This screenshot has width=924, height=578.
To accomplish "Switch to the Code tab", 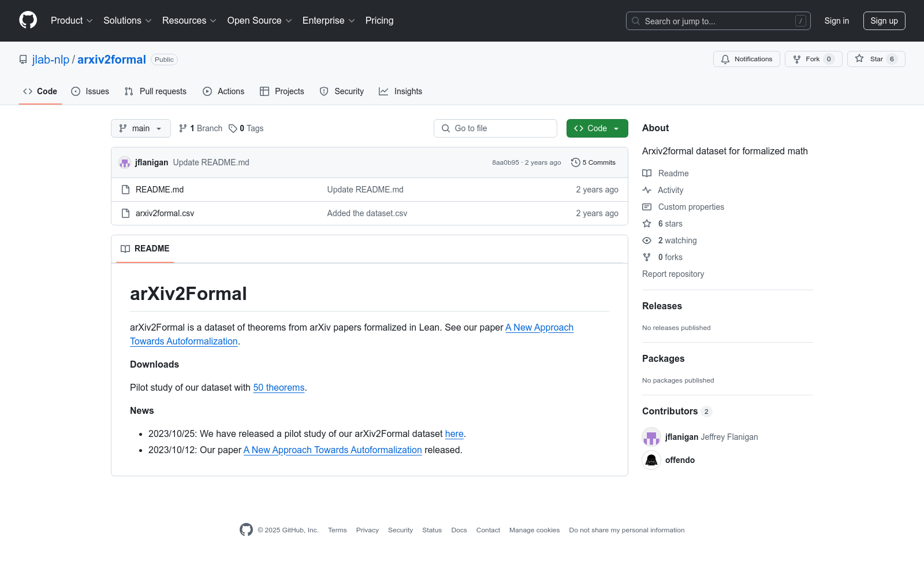I will [40, 91].
